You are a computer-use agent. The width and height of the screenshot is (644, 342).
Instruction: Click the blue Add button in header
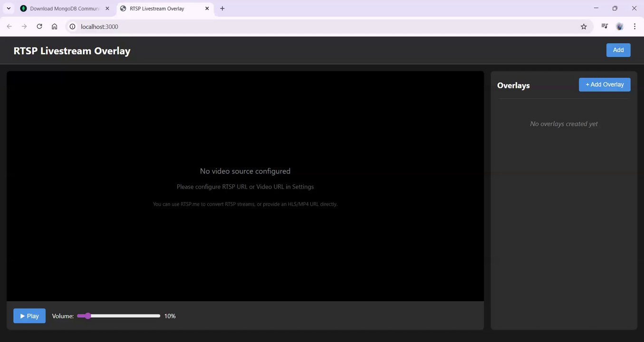[x=618, y=50]
